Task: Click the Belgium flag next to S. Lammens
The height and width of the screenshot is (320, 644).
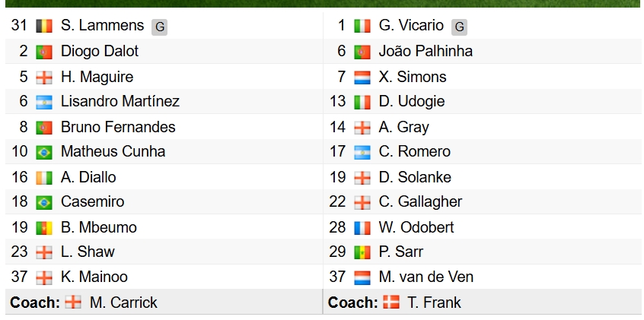Action: 44,26
